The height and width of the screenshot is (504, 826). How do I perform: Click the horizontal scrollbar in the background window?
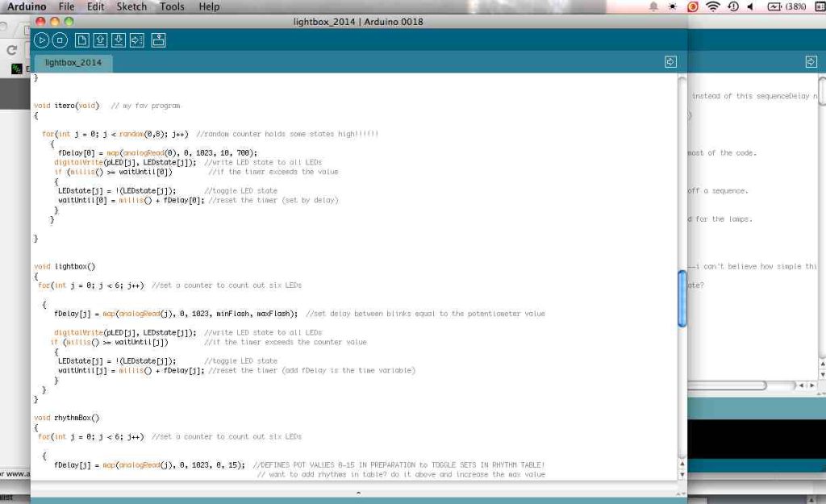728,385
